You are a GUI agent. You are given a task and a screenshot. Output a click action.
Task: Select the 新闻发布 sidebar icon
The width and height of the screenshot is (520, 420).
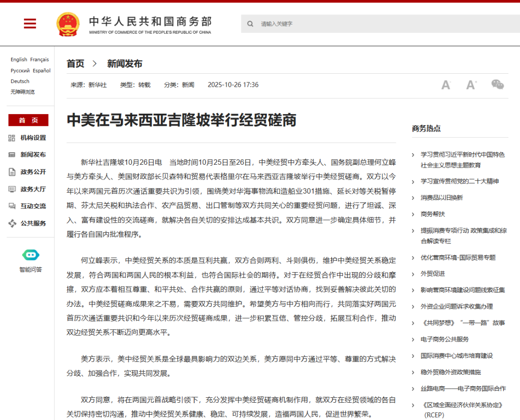(x=11, y=155)
